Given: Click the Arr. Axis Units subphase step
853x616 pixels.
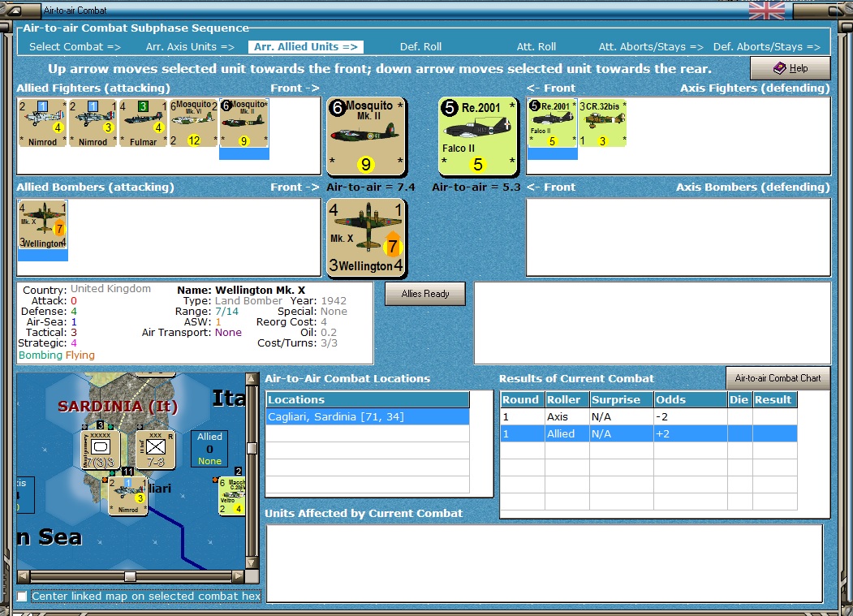Looking at the screenshot, I should tap(190, 47).
